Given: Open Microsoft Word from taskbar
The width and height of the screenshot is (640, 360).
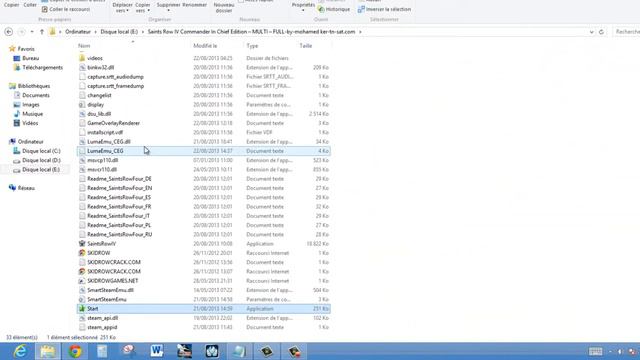Looking at the screenshot, I should (x=157, y=351).
